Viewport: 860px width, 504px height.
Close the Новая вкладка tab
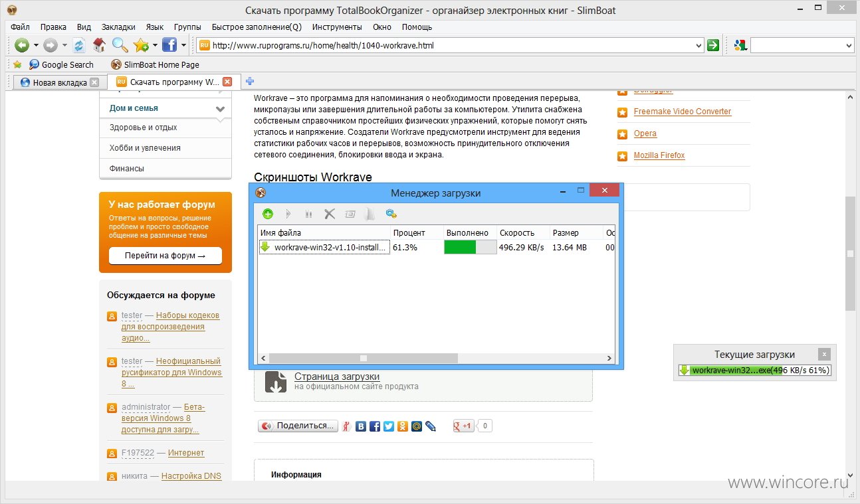click(x=94, y=82)
